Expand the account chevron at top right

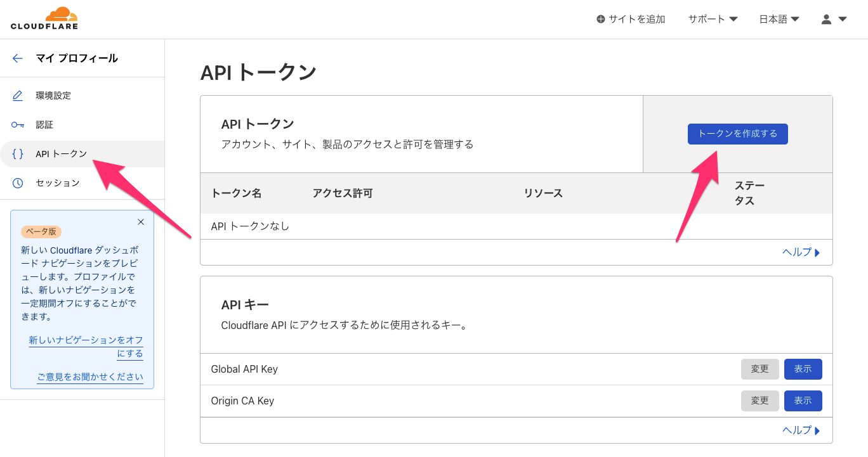(842, 19)
